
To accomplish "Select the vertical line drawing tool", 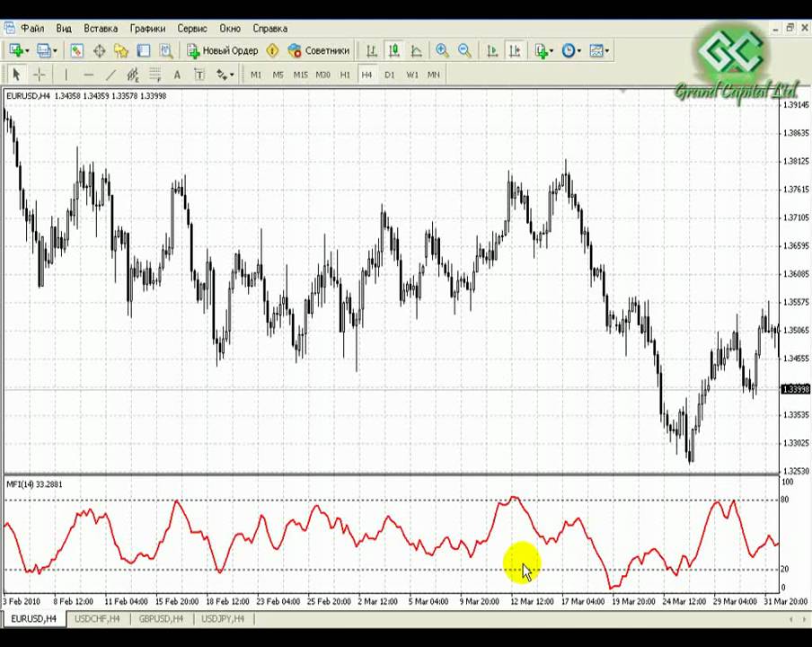I will tap(66, 75).
